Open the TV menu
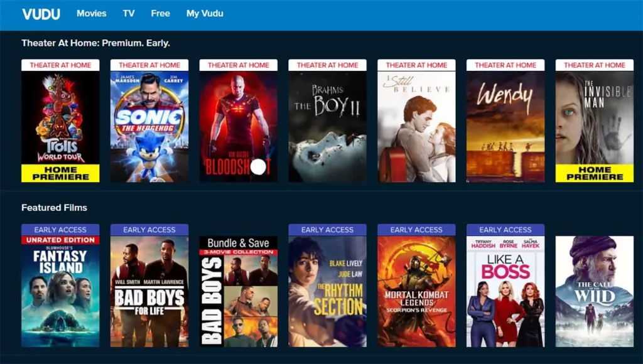Screen dimensions: 643x364 (x=129, y=14)
